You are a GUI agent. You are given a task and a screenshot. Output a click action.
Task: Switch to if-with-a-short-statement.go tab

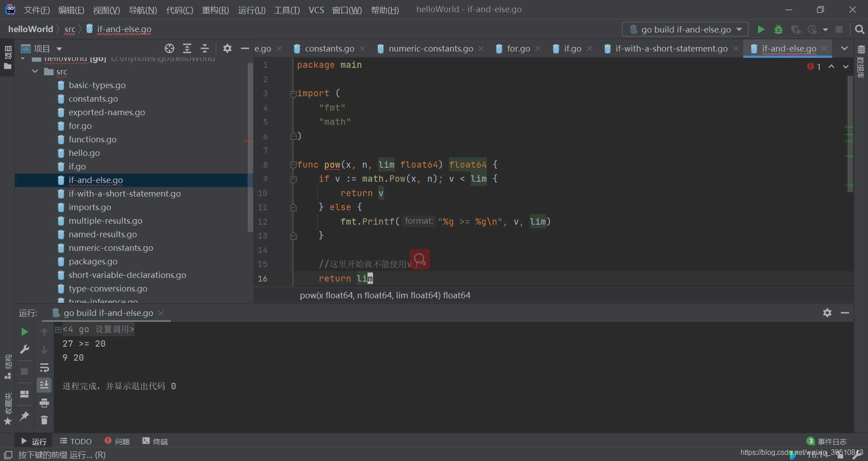coord(671,48)
